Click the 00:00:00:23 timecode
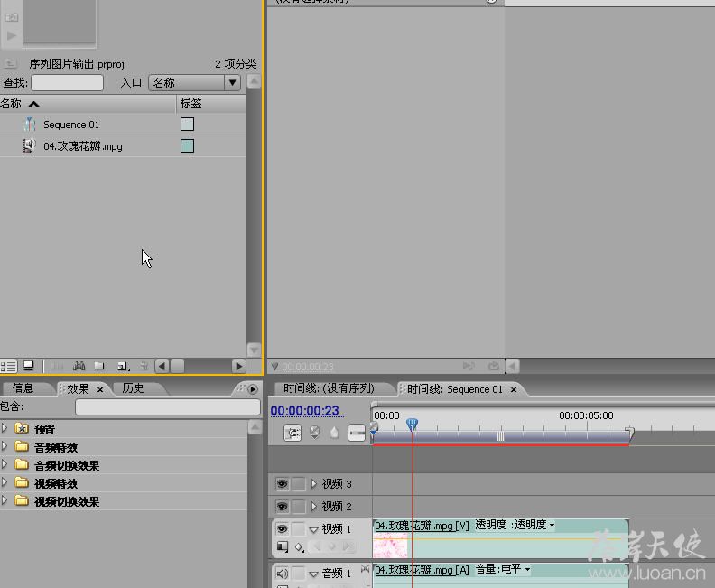This screenshot has width=715, height=588. (305, 411)
